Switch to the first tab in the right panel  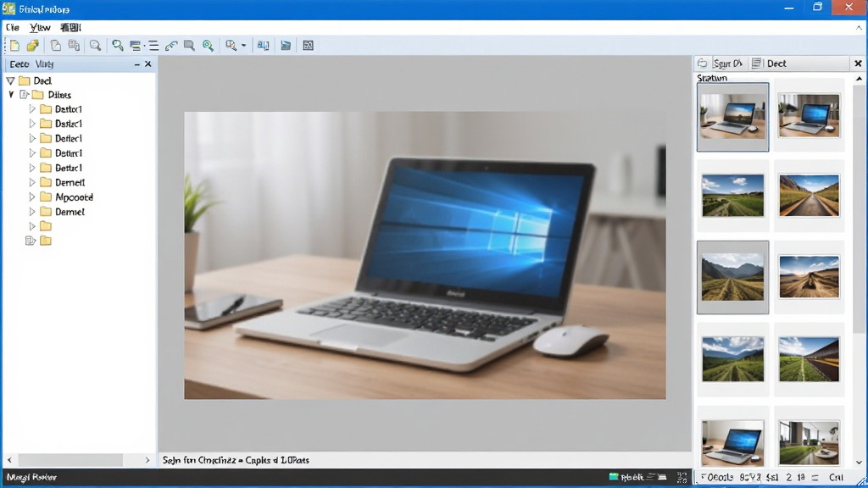click(x=721, y=64)
